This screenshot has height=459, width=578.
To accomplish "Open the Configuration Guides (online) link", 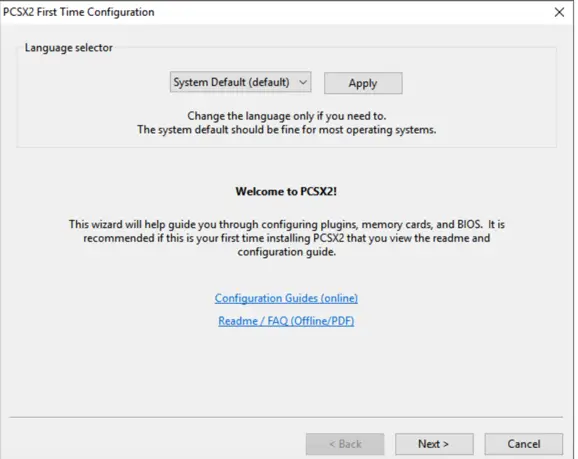I will [286, 298].
